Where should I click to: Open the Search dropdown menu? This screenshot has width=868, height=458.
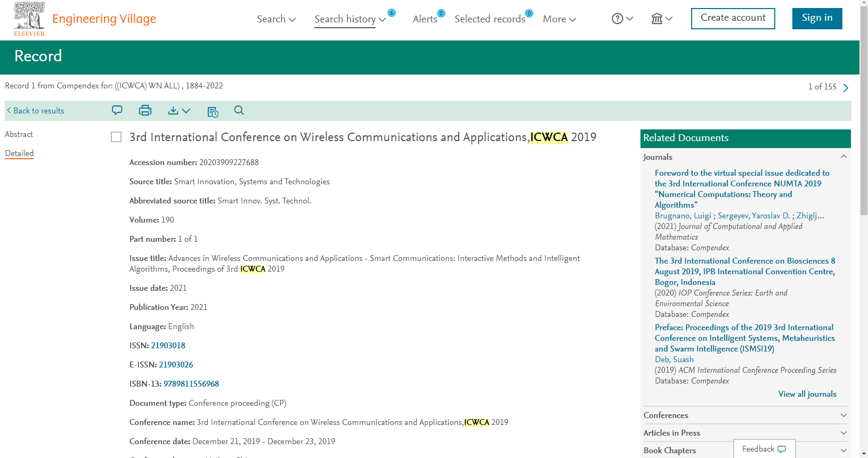pyautogui.click(x=276, y=19)
